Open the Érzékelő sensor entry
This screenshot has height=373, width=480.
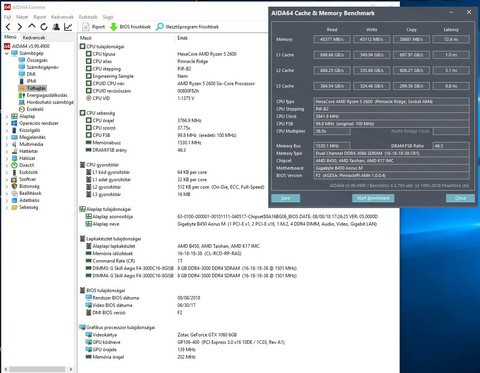(x=31, y=109)
